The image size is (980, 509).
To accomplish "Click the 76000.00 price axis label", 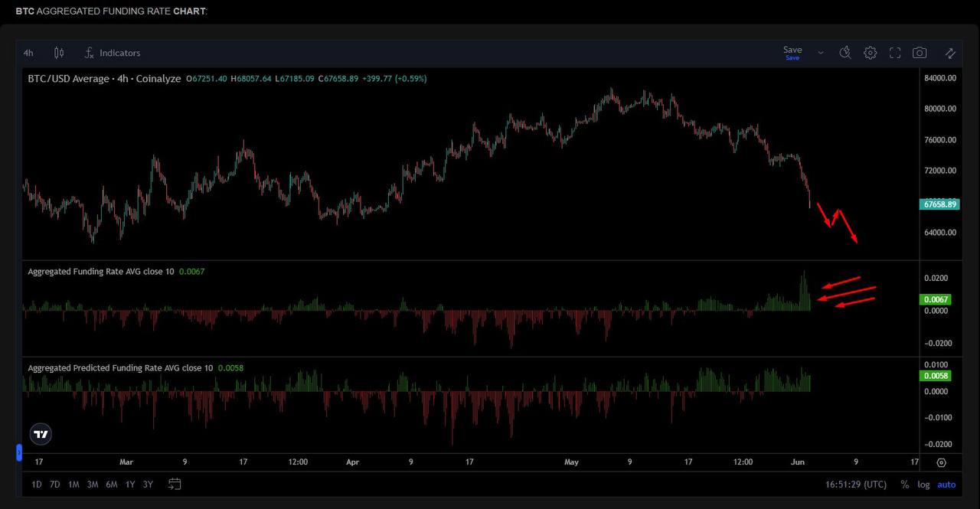I will pos(940,140).
